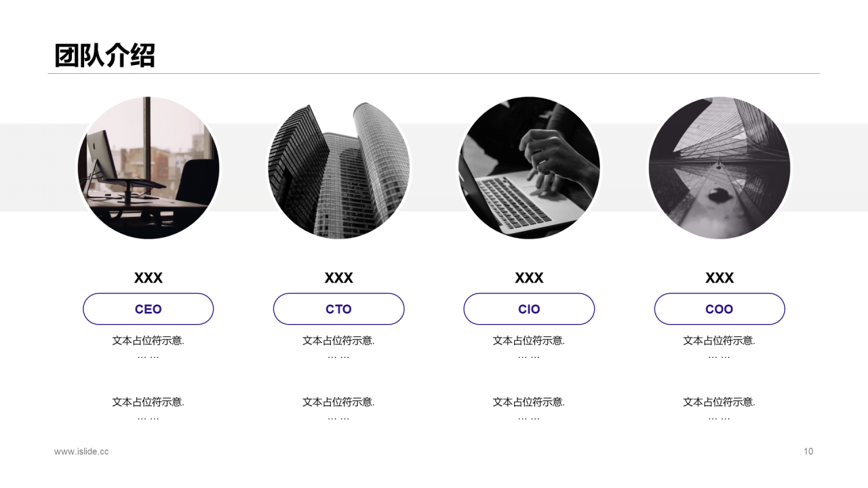This screenshot has width=868, height=488.
Task: Select the office desk circular photo
Action: click(x=148, y=167)
